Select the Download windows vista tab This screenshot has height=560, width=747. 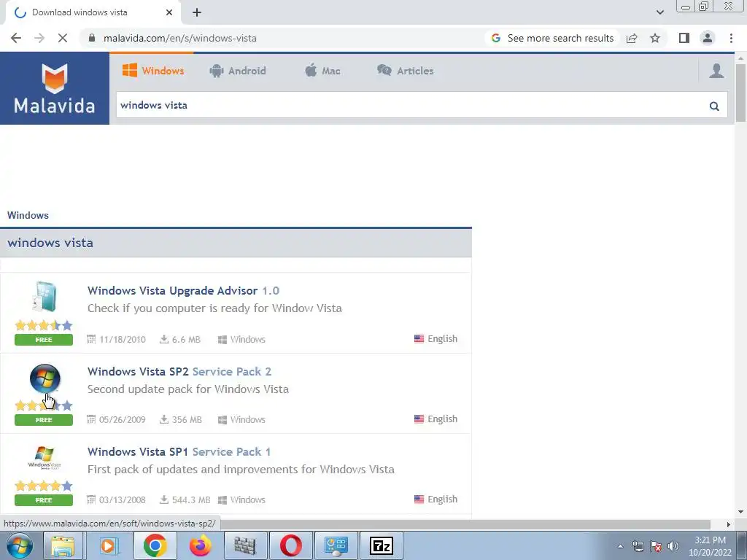point(93,12)
